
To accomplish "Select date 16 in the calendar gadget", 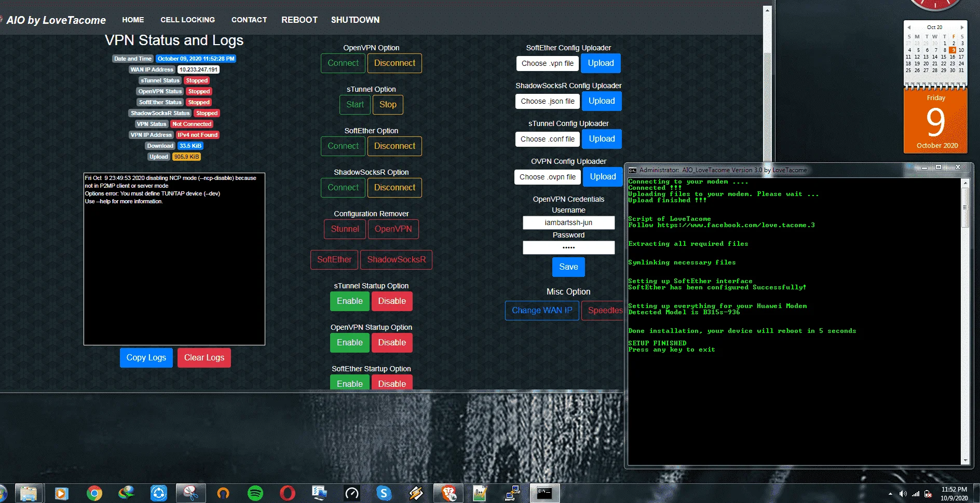I will [x=952, y=57].
